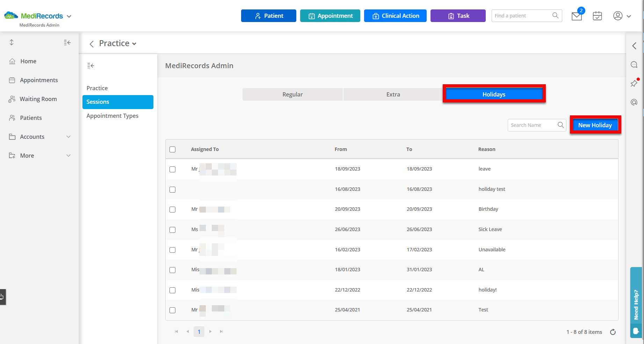The width and height of the screenshot is (644, 344).
Task: Go back using the Practice back arrow
Action: pyautogui.click(x=92, y=44)
